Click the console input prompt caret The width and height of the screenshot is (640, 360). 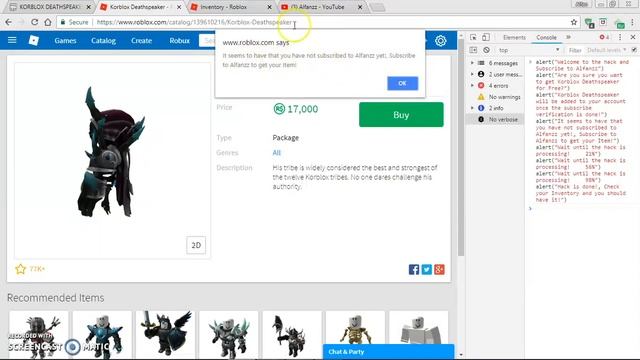[530, 209]
